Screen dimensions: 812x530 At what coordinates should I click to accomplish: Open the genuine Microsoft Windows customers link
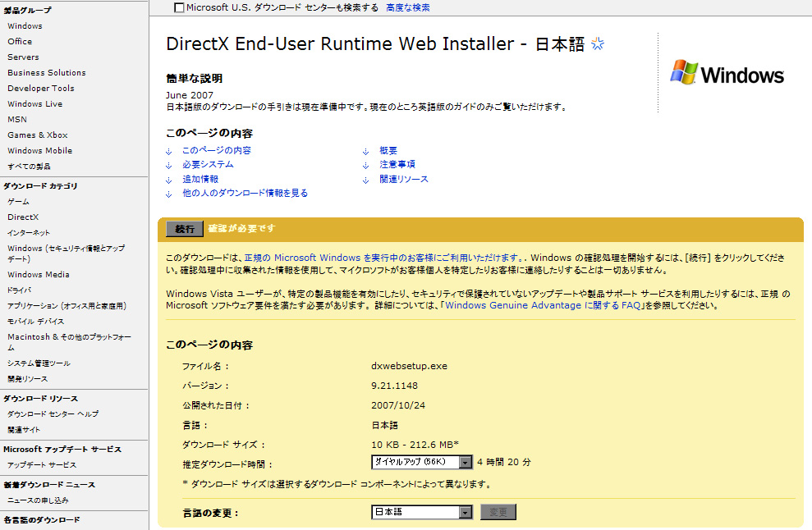point(383,258)
